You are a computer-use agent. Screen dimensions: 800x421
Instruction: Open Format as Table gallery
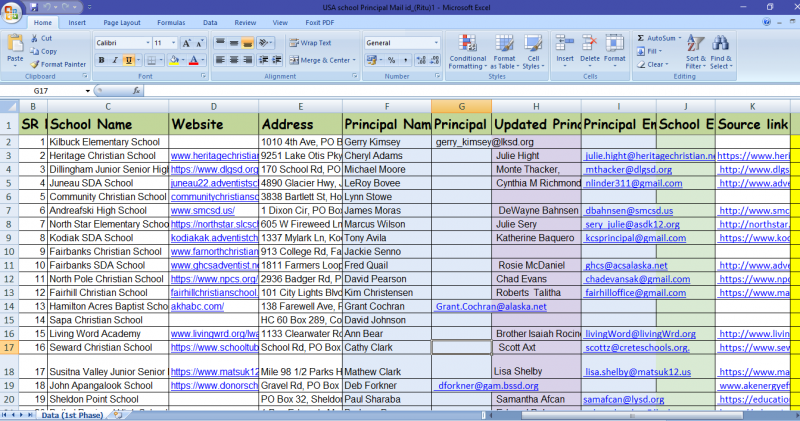504,52
